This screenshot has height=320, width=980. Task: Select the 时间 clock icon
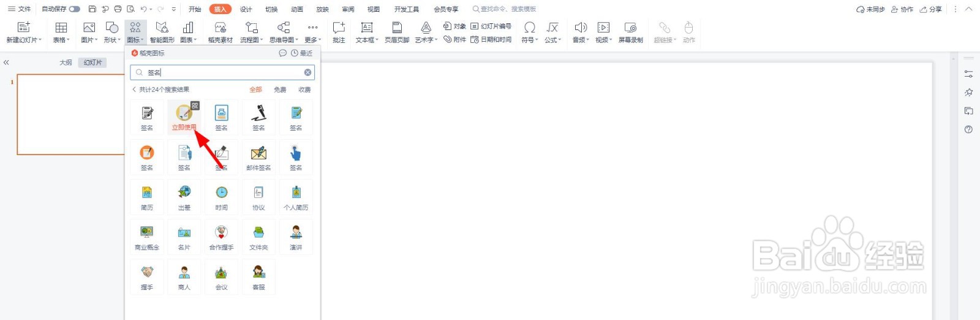222,197
